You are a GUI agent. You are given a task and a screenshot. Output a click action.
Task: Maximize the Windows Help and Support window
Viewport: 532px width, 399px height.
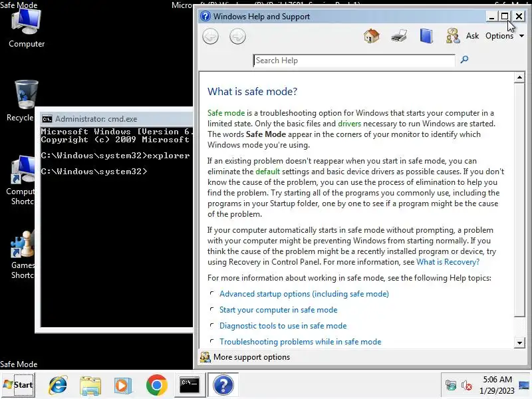505,16
